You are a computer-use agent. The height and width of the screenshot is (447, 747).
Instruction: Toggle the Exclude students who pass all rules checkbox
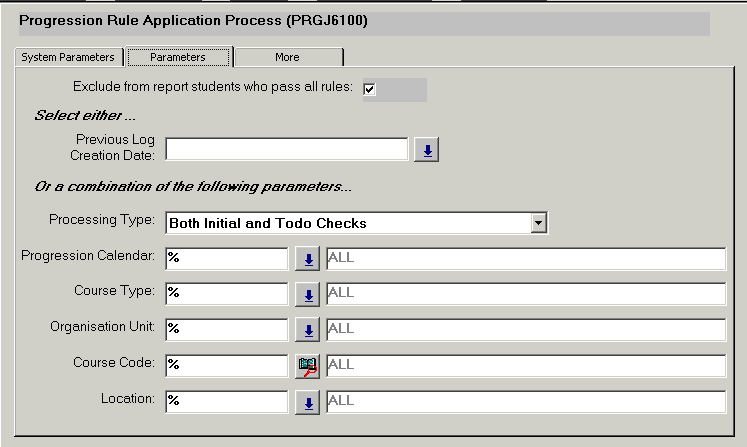point(369,90)
